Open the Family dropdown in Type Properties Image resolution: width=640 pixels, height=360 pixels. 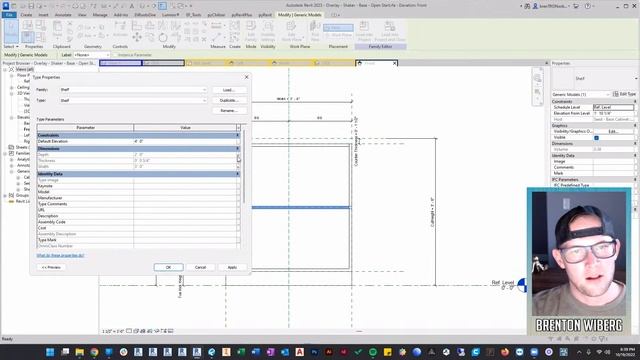[x=204, y=89]
